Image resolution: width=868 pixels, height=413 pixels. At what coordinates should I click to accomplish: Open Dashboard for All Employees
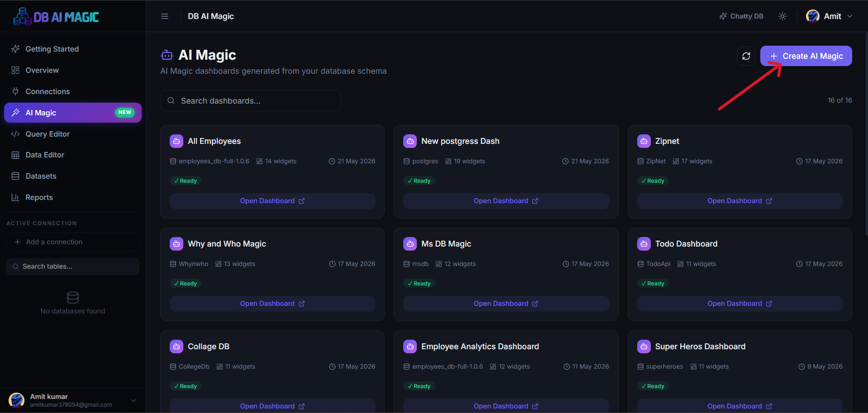coord(272,201)
